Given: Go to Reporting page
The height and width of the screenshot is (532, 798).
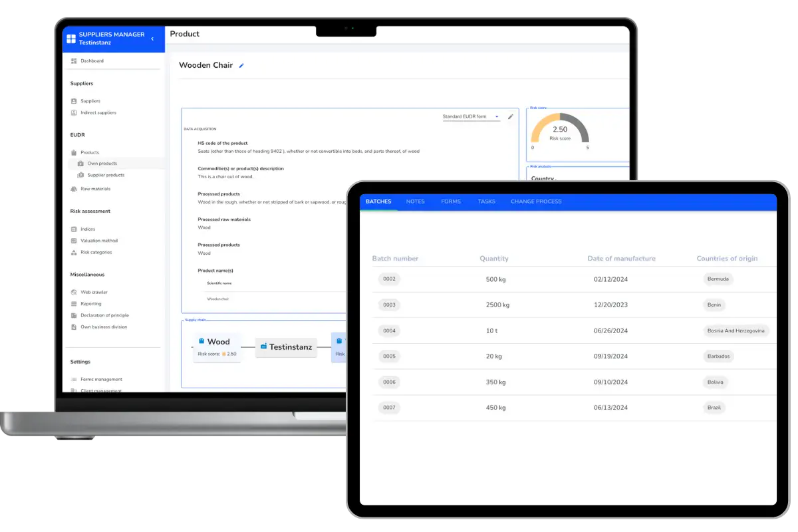Looking at the screenshot, I should pyautogui.click(x=90, y=304).
